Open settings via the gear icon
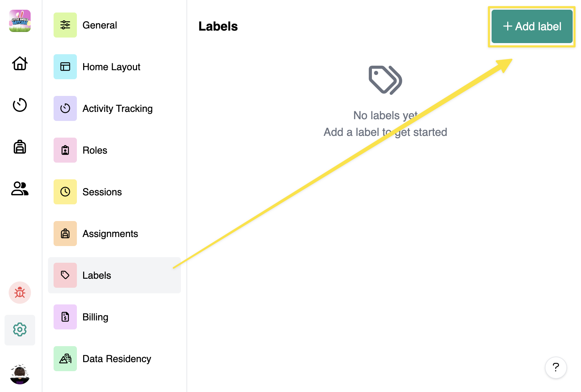581x392 pixels. click(20, 329)
